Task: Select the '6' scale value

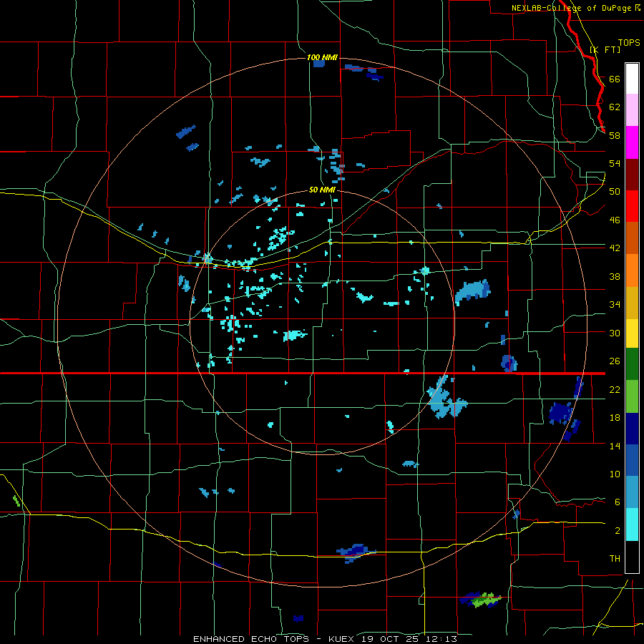Action: (617, 502)
